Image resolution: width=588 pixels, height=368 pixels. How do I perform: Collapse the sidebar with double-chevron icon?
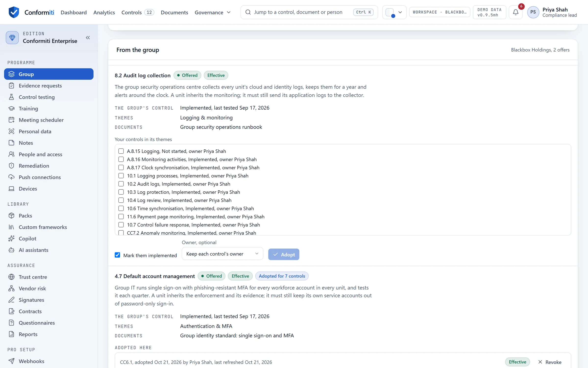pos(88,38)
